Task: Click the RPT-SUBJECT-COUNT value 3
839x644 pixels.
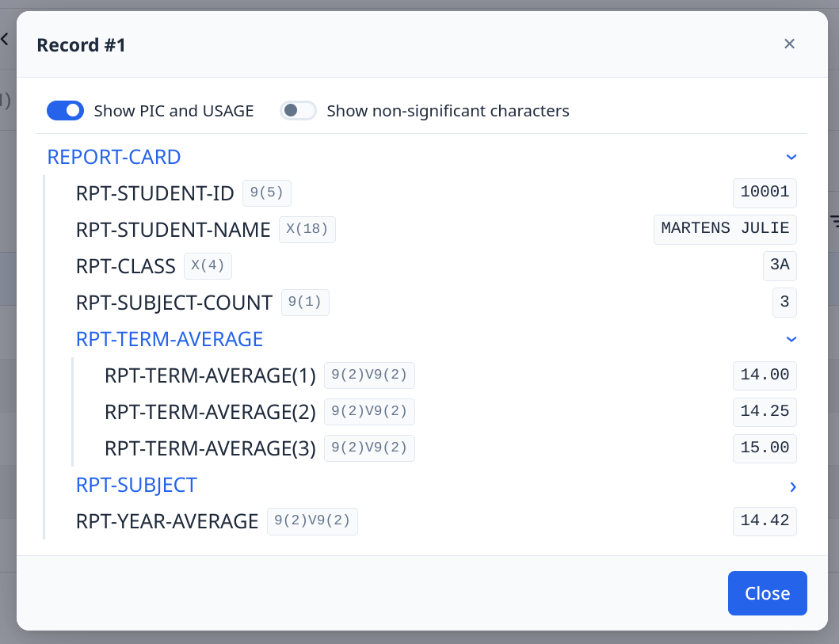Action: (x=784, y=303)
